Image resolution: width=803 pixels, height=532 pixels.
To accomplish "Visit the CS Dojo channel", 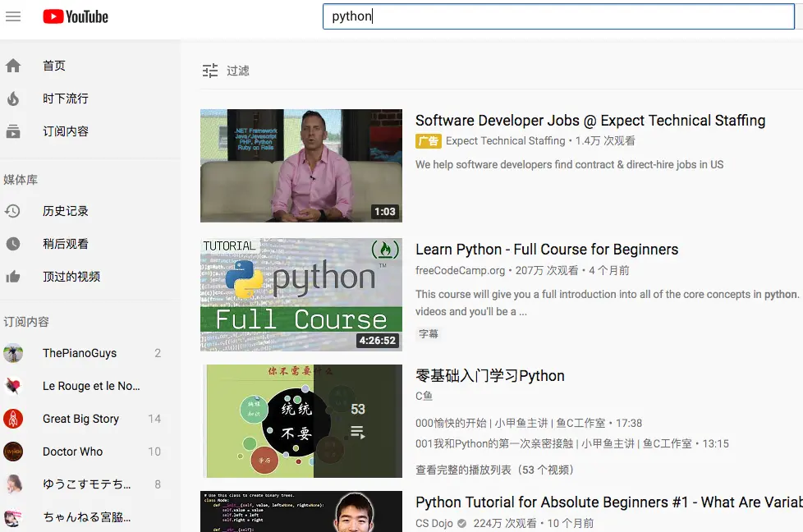I will (x=434, y=523).
